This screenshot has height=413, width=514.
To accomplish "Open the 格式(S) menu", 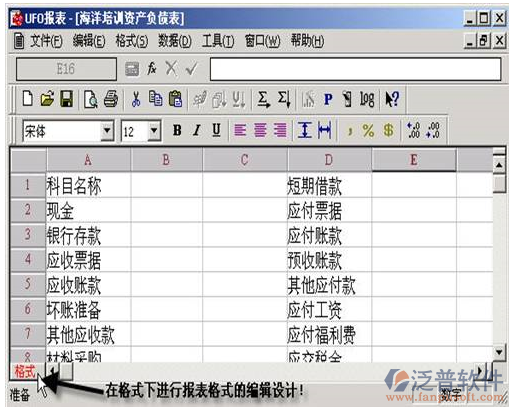I will pos(132,41).
